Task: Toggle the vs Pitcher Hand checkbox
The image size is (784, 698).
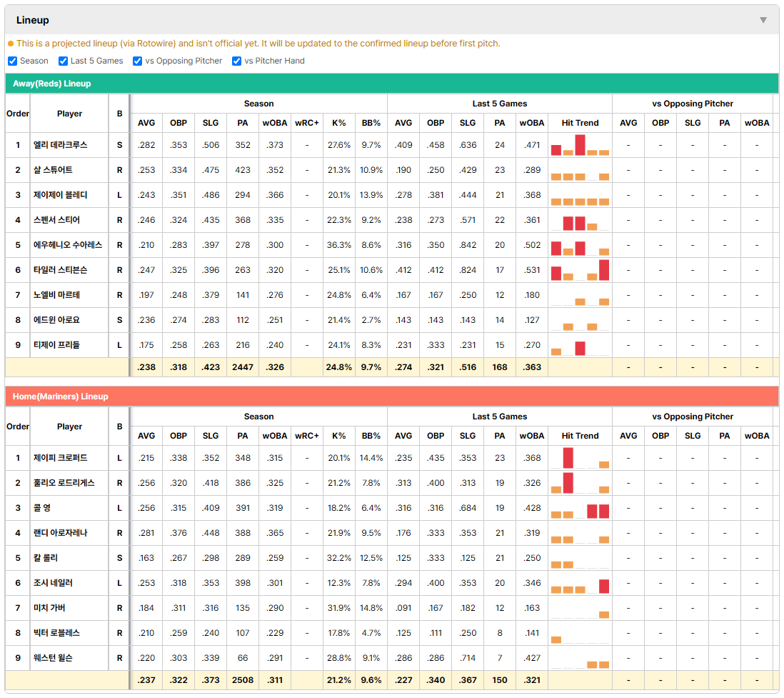Action: (x=236, y=61)
